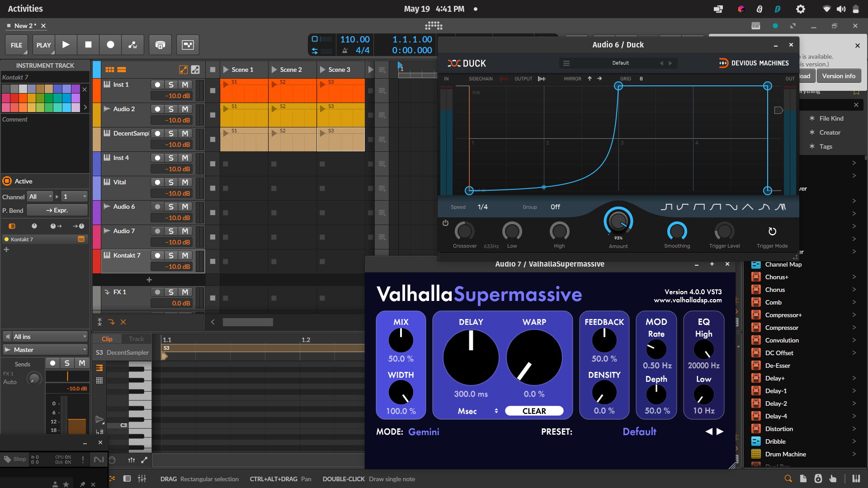Expand the Chorus+ device entry arrow
The width and height of the screenshot is (868, 488).
point(854,277)
